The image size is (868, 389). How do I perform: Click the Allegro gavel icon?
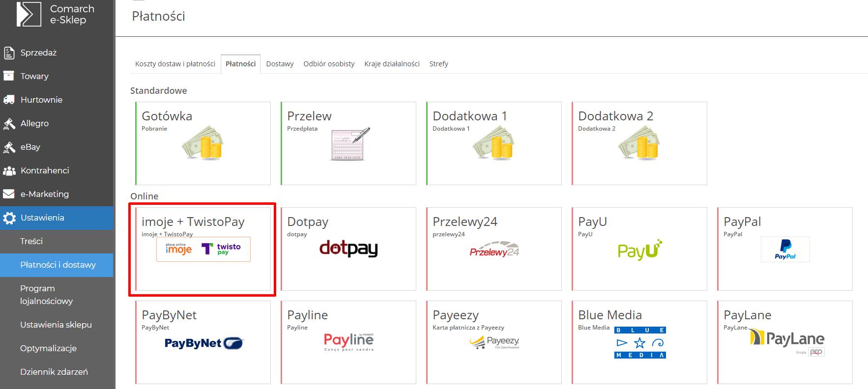click(9, 123)
